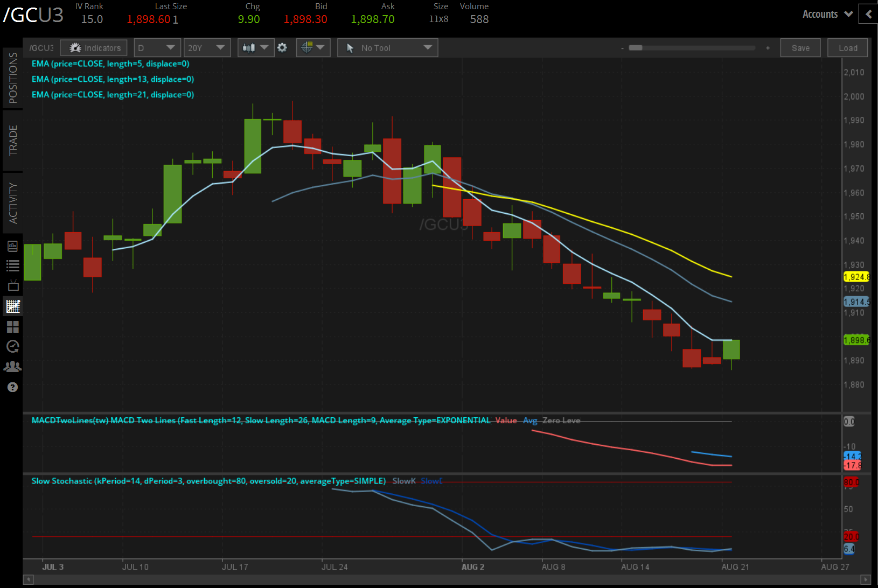Open the No Tool drawing dropdown

[388, 48]
